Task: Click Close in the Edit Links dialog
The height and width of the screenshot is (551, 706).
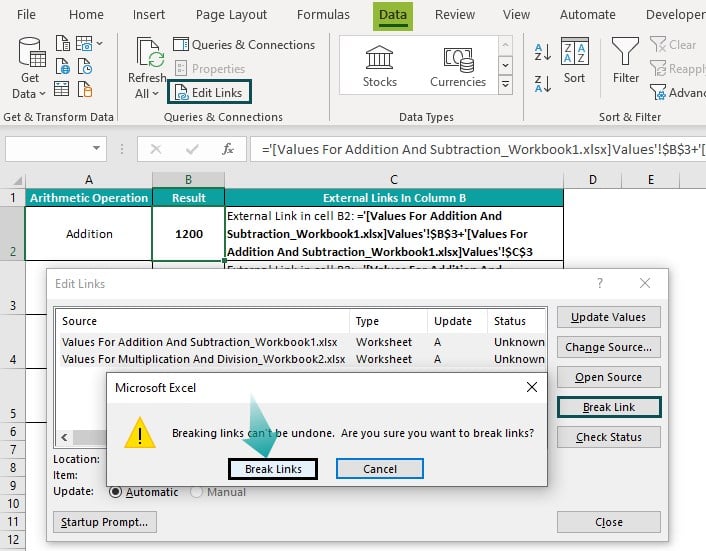Action: [x=608, y=522]
